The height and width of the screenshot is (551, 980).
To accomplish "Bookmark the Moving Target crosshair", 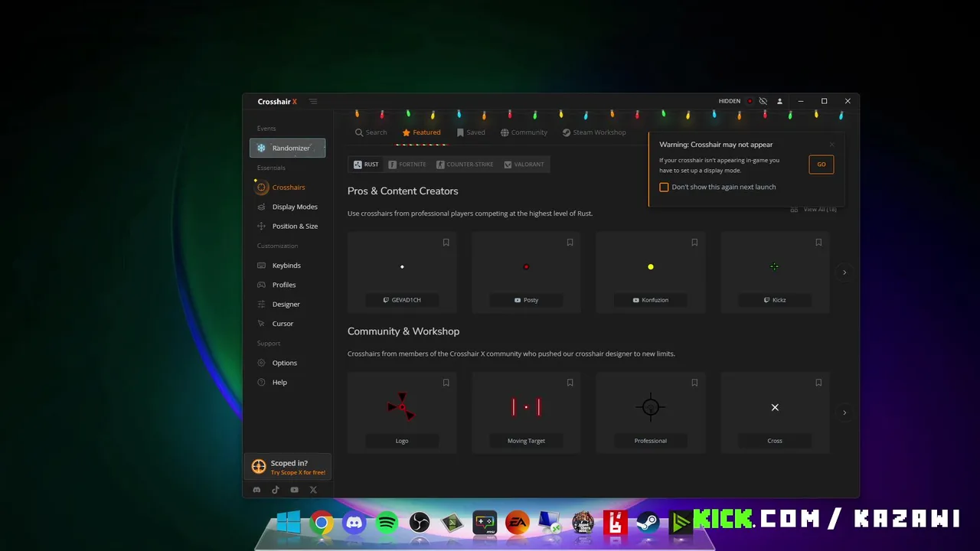I will tap(570, 383).
